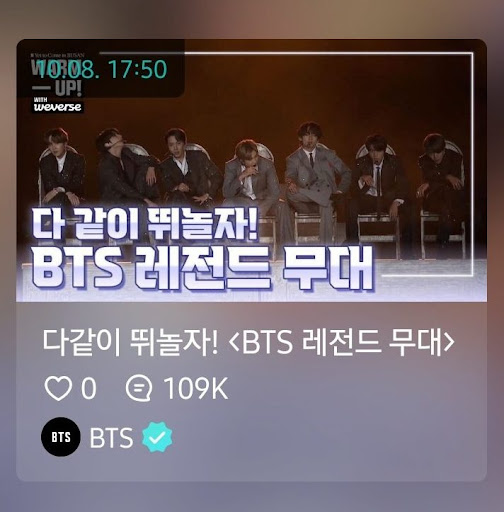Click the Yet to Come in BUSAN caption
The width and height of the screenshot is (504, 512).
coord(57,55)
